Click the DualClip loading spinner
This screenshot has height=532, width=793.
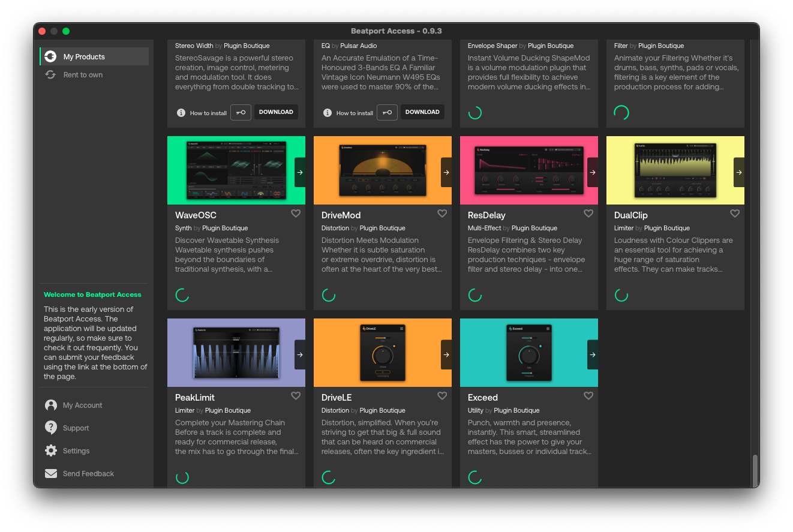pos(621,295)
